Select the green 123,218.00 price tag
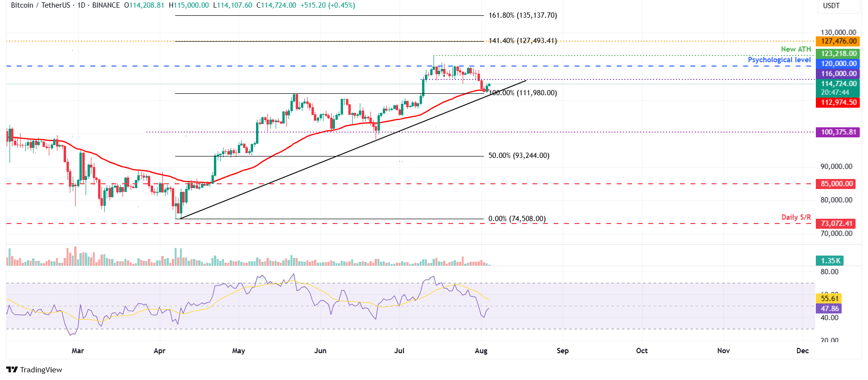This screenshot has width=868, height=380. (x=837, y=54)
